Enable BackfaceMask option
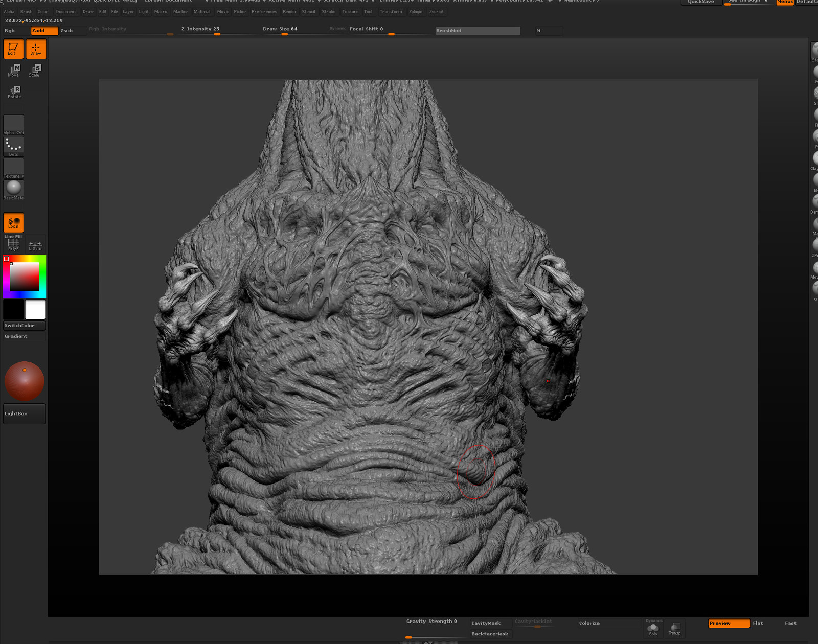 tap(490, 634)
